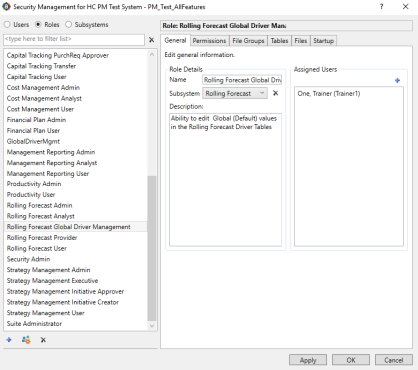Select Management Reporting Analyst role
Image resolution: width=418 pixels, height=370 pixels.
tap(76, 163)
